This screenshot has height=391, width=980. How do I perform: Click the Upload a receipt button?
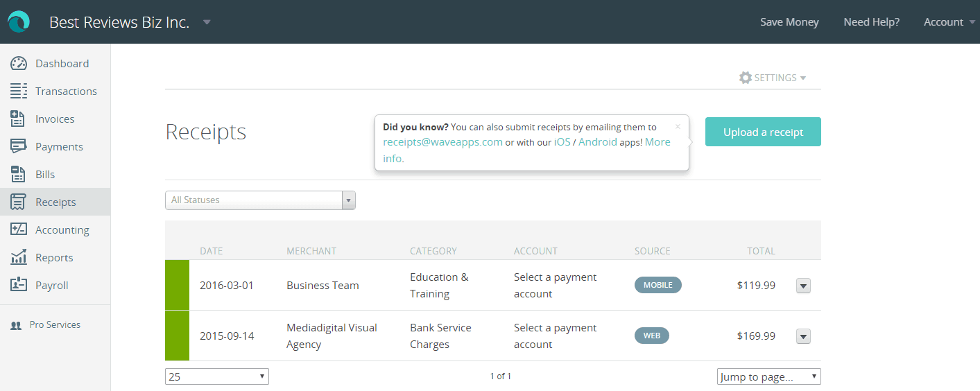click(x=763, y=132)
